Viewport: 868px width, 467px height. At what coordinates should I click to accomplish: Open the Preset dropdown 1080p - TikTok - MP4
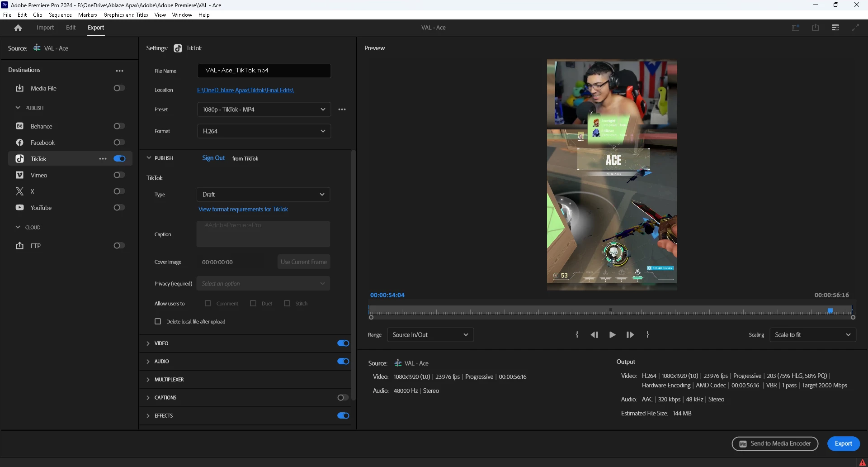pos(264,110)
